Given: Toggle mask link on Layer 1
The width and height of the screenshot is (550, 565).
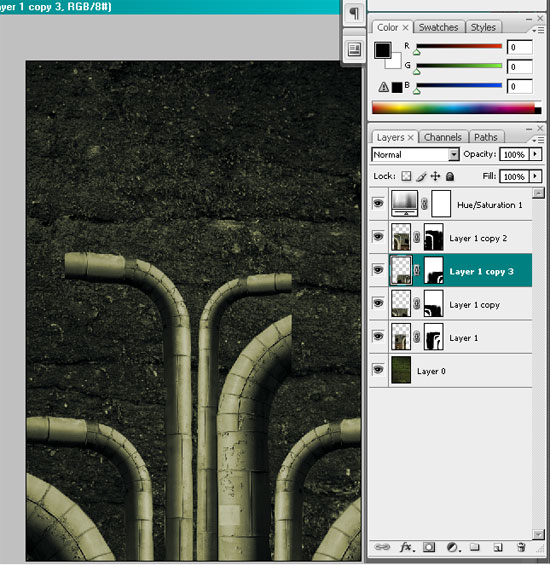Looking at the screenshot, I should (417, 337).
